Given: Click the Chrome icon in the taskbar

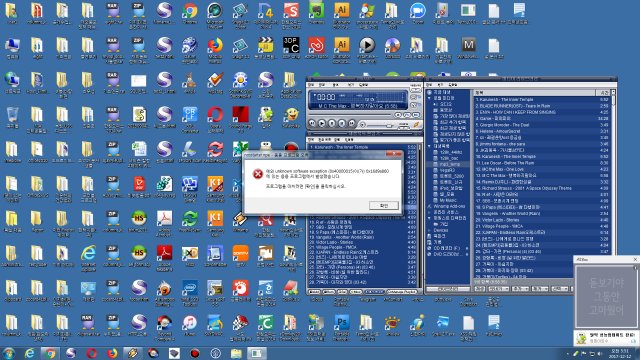Looking at the screenshot, I should point(50,353).
